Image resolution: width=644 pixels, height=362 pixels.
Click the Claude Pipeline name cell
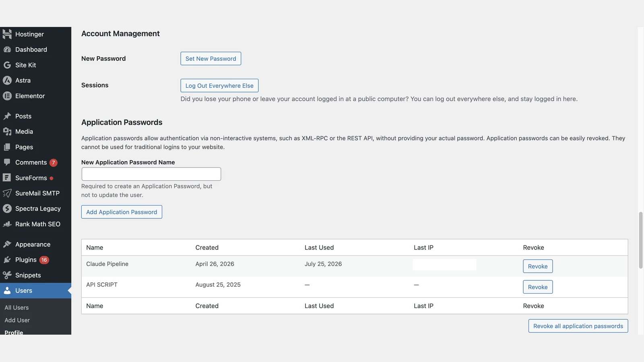pos(107,264)
